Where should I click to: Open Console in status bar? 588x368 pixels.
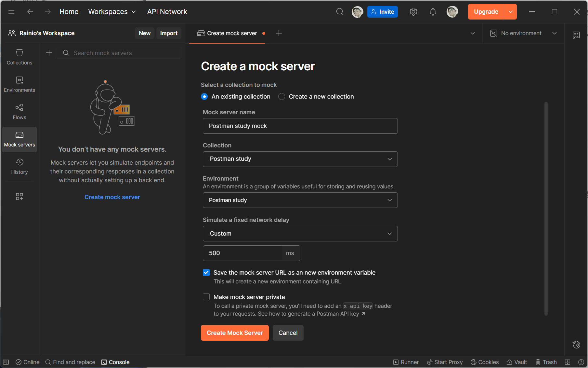(x=115, y=362)
